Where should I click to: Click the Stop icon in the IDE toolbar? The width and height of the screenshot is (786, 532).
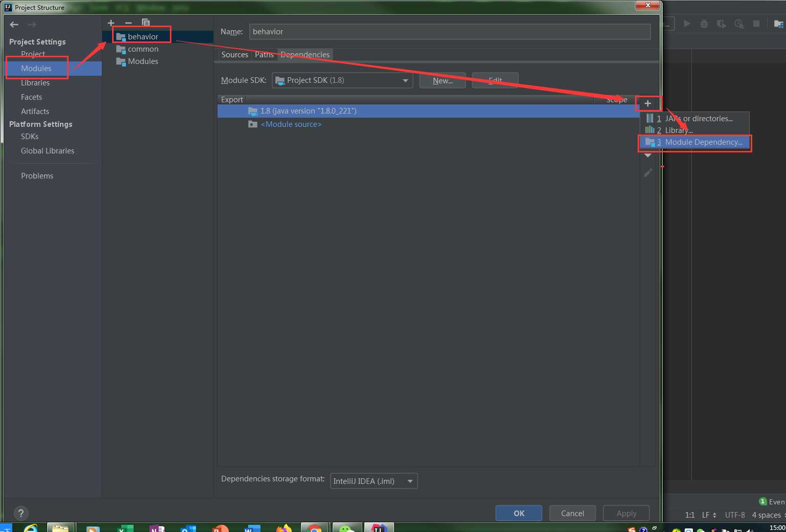click(x=756, y=24)
